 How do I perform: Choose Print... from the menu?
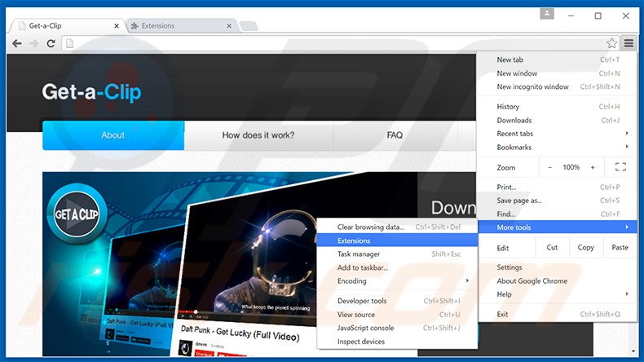tap(558, 187)
